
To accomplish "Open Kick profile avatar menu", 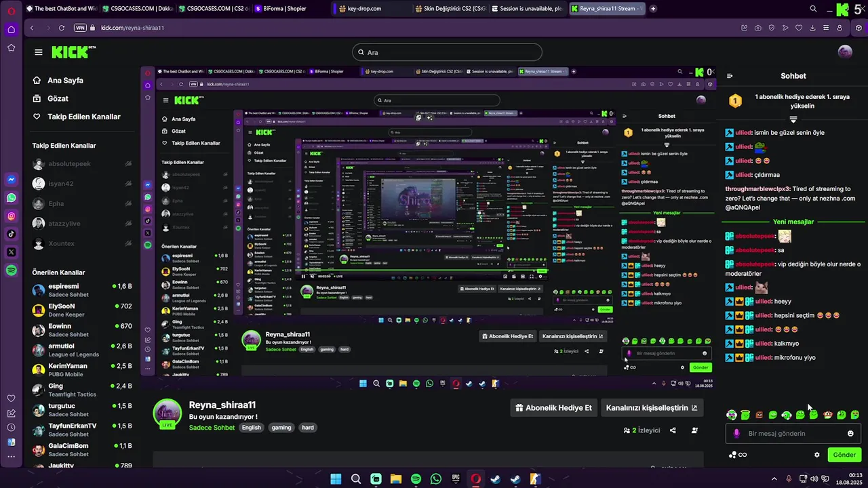I will (845, 52).
